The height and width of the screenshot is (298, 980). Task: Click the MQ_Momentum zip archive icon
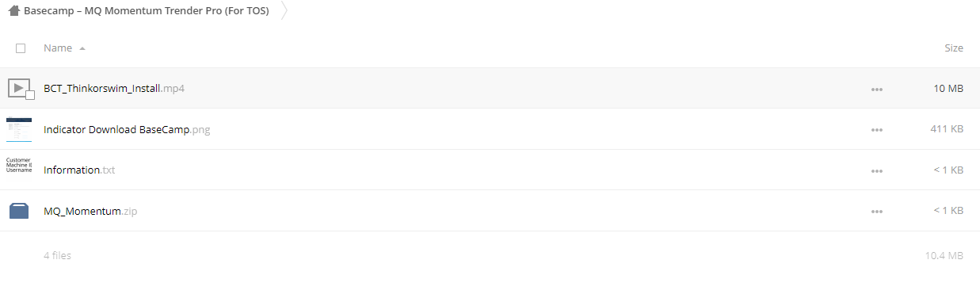pyautogui.click(x=19, y=211)
